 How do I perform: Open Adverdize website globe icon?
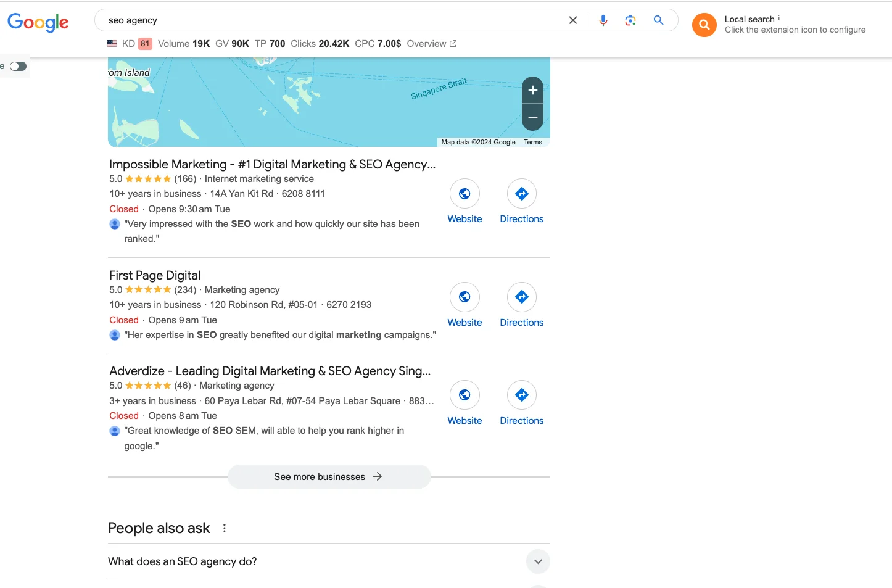[465, 395]
